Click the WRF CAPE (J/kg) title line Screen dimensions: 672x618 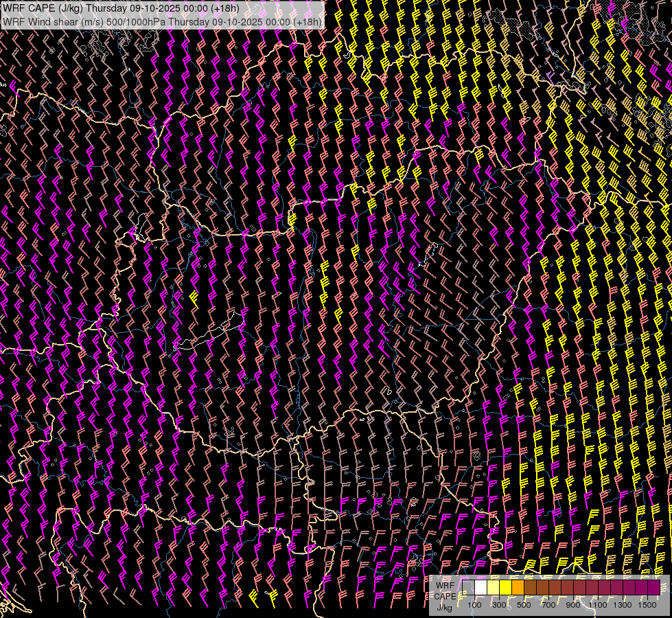[x=121, y=9]
